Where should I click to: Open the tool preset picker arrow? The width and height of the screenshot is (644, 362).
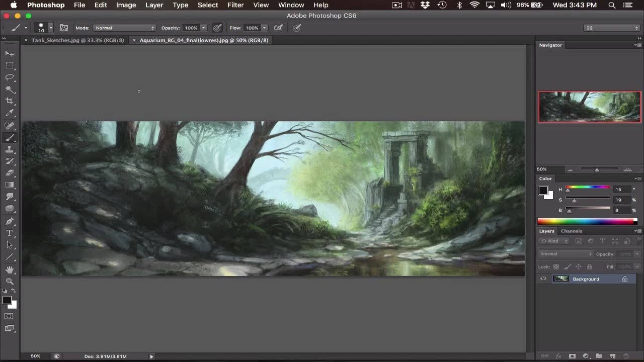click(x=26, y=28)
